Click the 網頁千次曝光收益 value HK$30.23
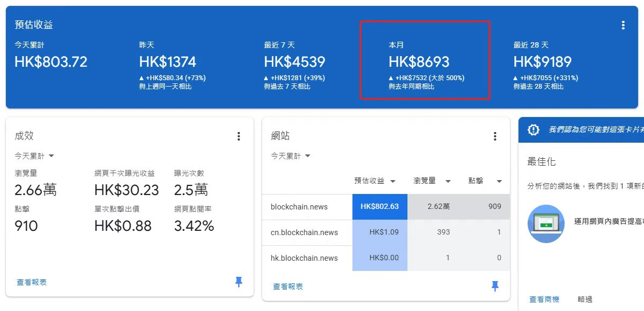Screen dimensions: 644x311 pyautogui.click(x=127, y=190)
